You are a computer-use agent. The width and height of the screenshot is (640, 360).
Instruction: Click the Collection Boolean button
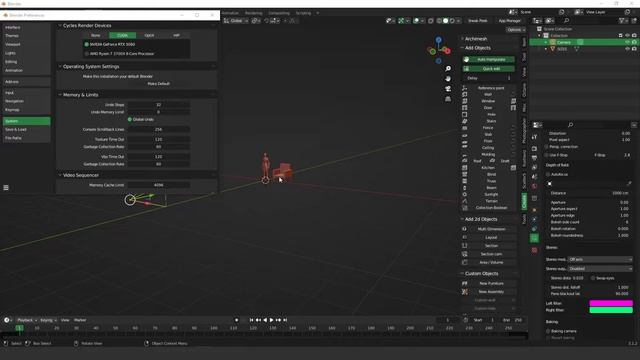[x=491, y=208]
